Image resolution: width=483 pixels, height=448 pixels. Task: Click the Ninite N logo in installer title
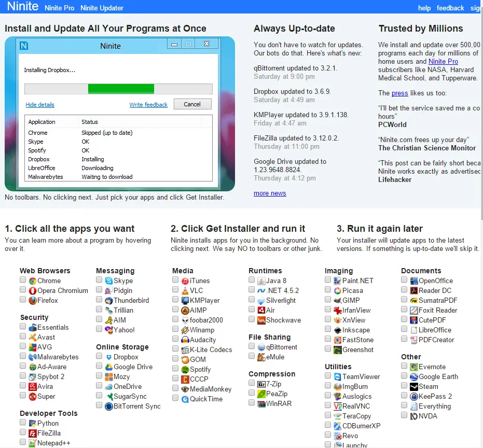point(24,46)
